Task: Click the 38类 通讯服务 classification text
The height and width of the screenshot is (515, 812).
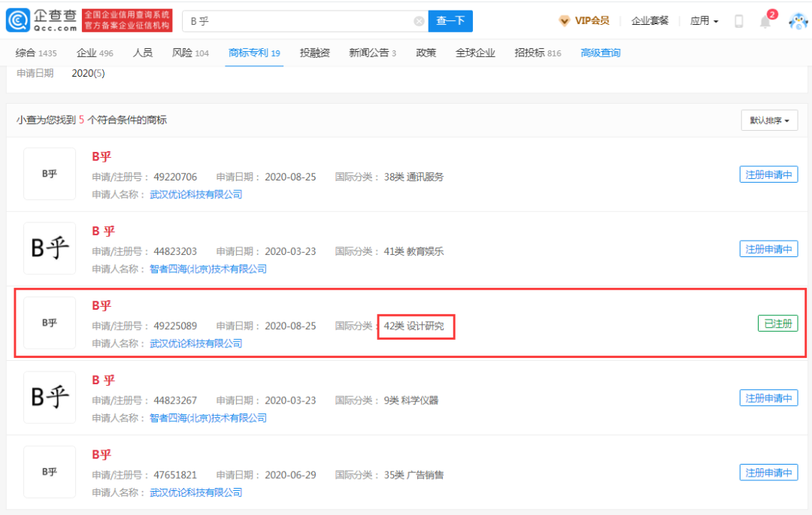Action: [x=414, y=177]
